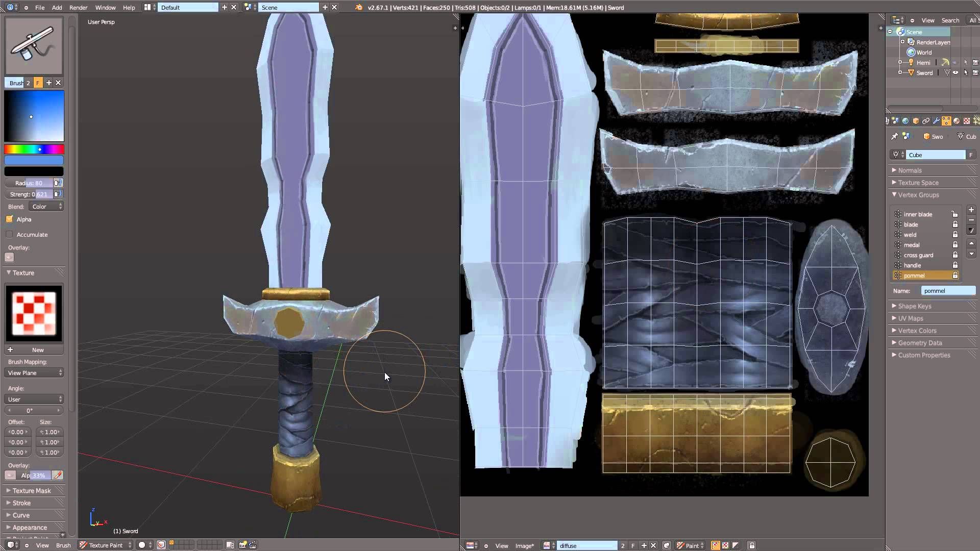The width and height of the screenshot is (980, 551).
Task: Open the Texture Paint mode dropdown
Action: tap(106, 545)
